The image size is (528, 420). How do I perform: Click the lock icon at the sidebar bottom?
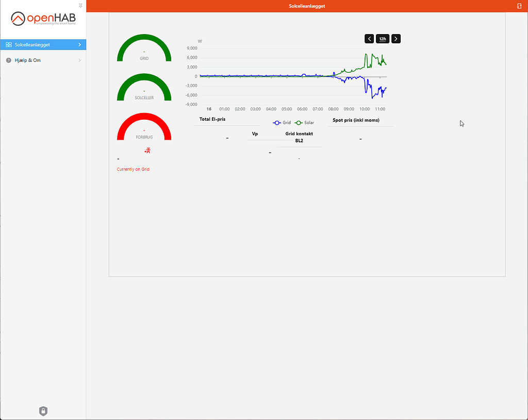[x=43, y=411]
